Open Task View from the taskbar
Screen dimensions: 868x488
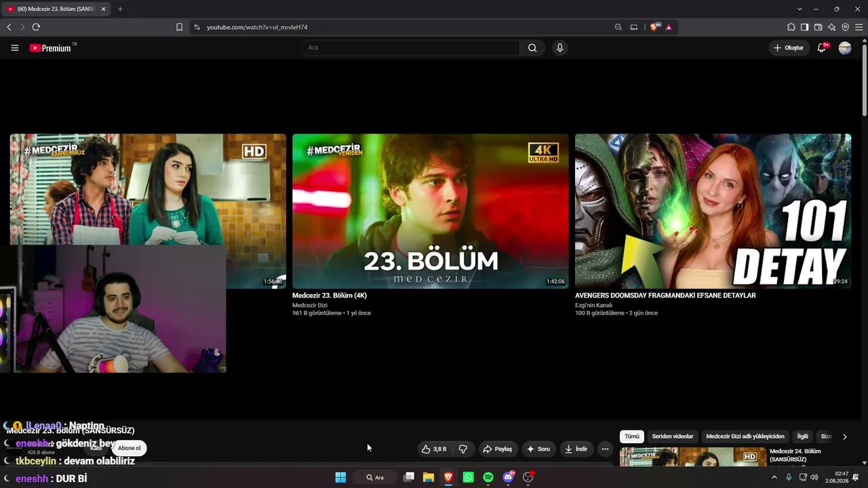coord(409,477)
